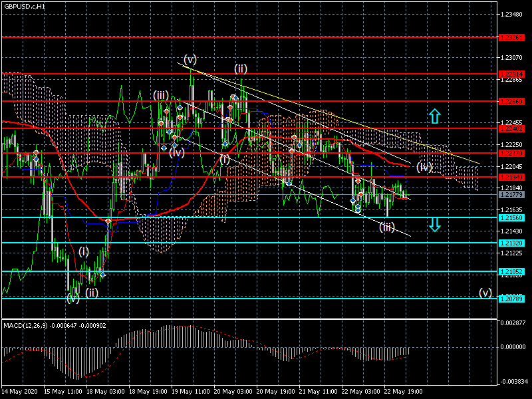Click the 0.000000 MACD zero scale value

[x=513, y=347]
